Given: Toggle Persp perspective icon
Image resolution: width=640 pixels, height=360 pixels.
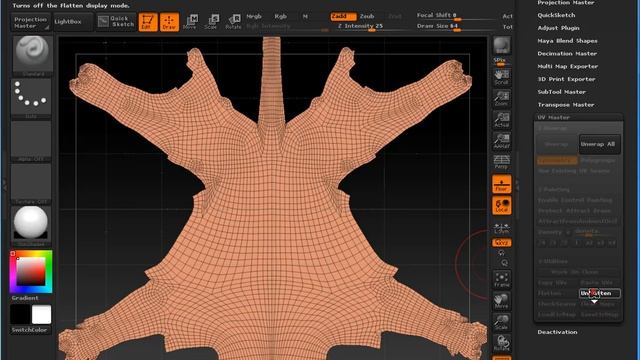Looking at the screenshot, I should pyautogui.click(x=502, y=162).
